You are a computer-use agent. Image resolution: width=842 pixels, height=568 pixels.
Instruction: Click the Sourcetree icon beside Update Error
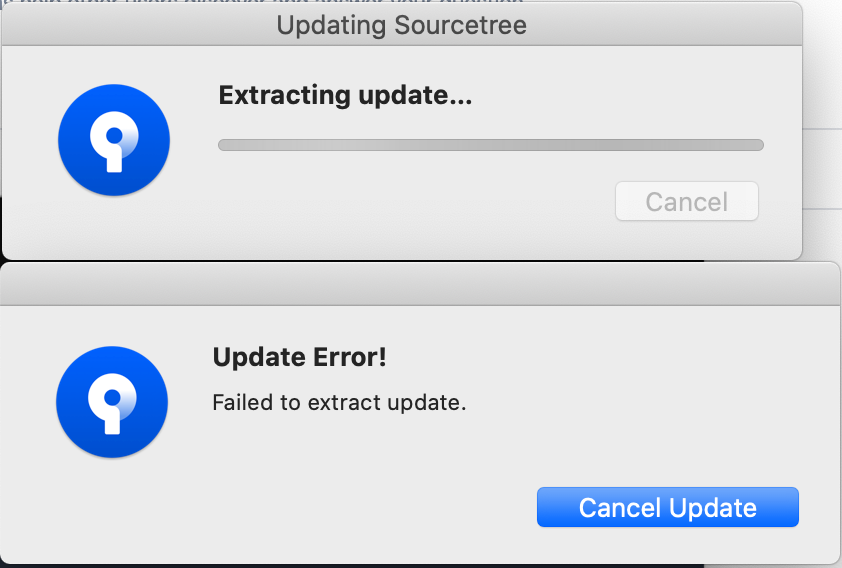click(x=112, y=402)
